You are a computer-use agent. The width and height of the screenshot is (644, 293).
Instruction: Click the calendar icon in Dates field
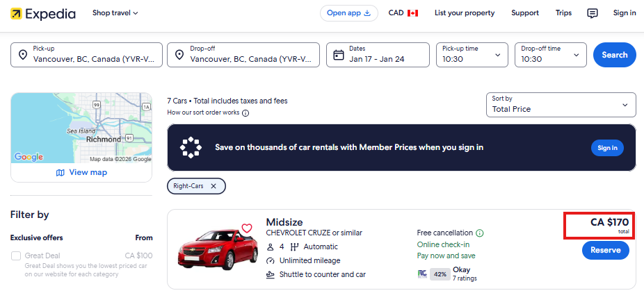tap(339, 55)
